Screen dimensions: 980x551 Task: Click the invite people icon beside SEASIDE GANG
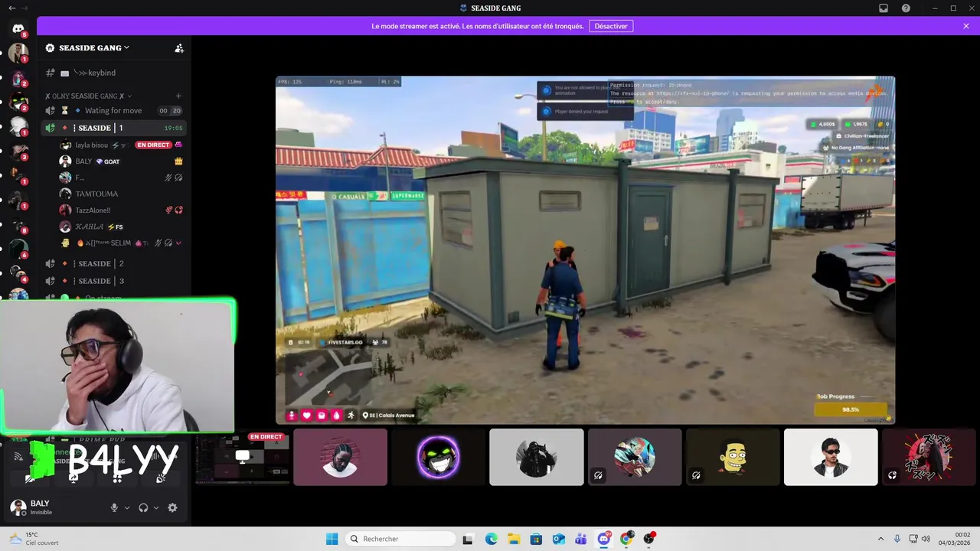(x=179, y=47)
